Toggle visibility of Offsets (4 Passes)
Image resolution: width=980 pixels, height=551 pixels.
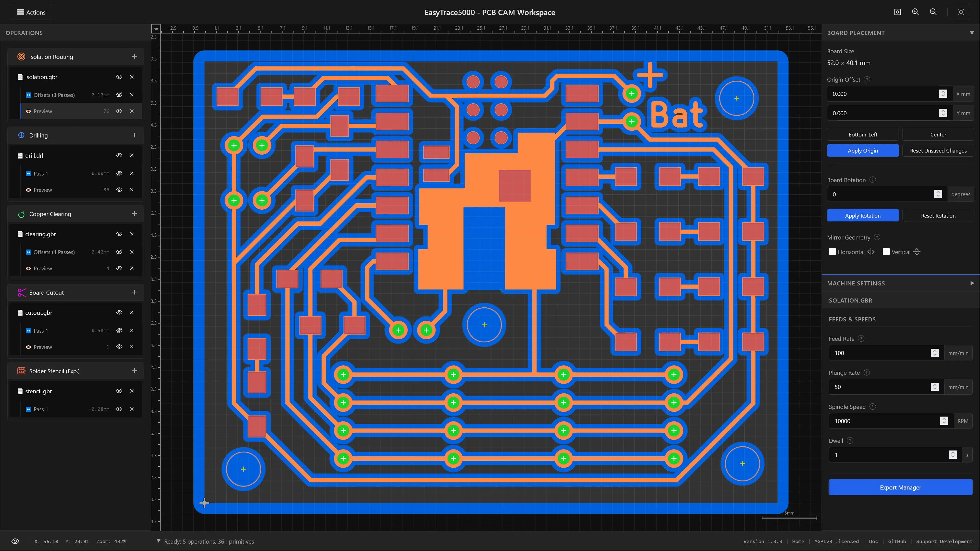click(119, 252)
